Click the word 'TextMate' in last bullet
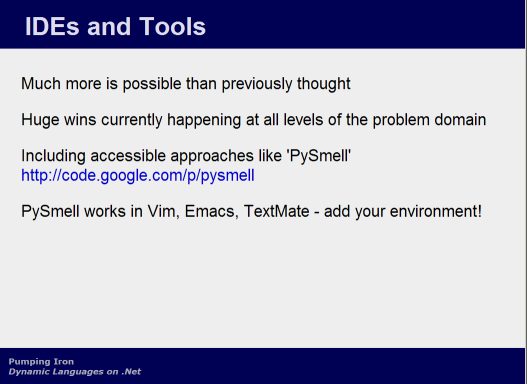 [x=277, y=212]
